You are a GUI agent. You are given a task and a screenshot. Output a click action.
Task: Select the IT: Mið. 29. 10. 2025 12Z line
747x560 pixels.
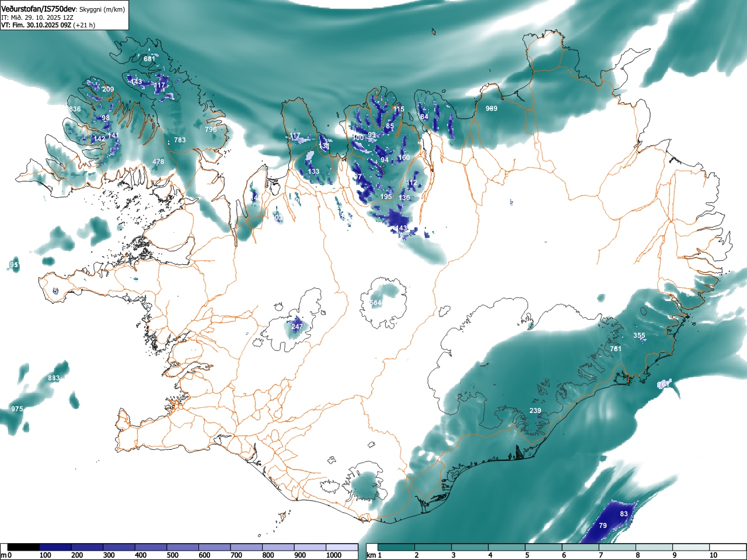tap(37, 17)
